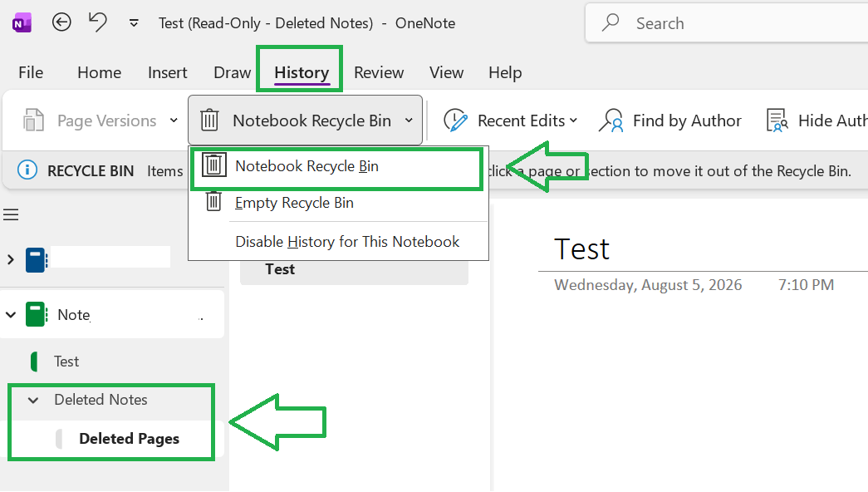Click the blue notebook icon
This screenshot has height=492, width=868.
[x=37, y=260]
